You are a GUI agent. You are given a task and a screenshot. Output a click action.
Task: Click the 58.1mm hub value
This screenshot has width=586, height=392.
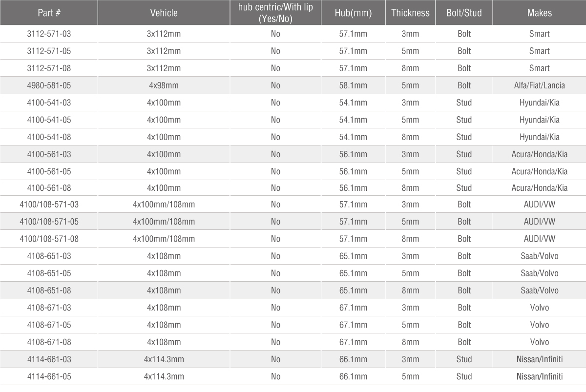354,85
